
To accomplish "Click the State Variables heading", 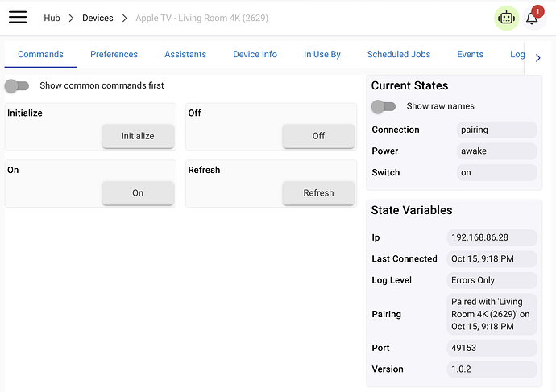I will 412,210.
